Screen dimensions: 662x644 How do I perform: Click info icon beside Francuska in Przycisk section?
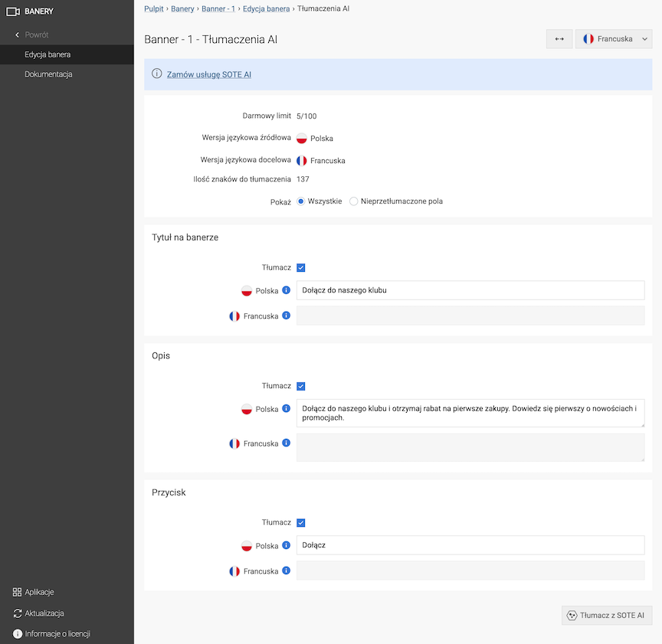pos(287,570)
